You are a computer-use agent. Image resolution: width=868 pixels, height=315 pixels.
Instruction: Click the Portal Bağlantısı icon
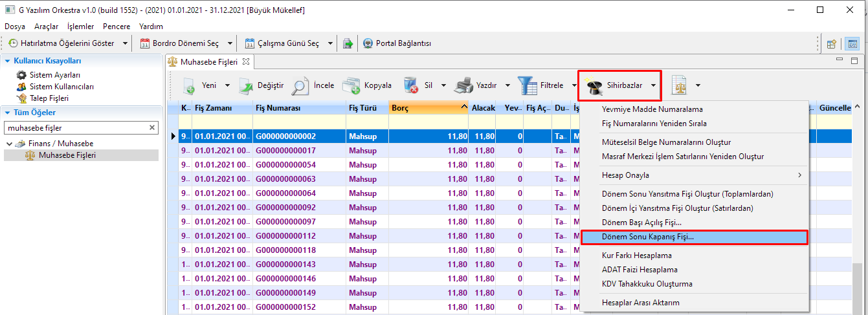(x=368, y=43)
